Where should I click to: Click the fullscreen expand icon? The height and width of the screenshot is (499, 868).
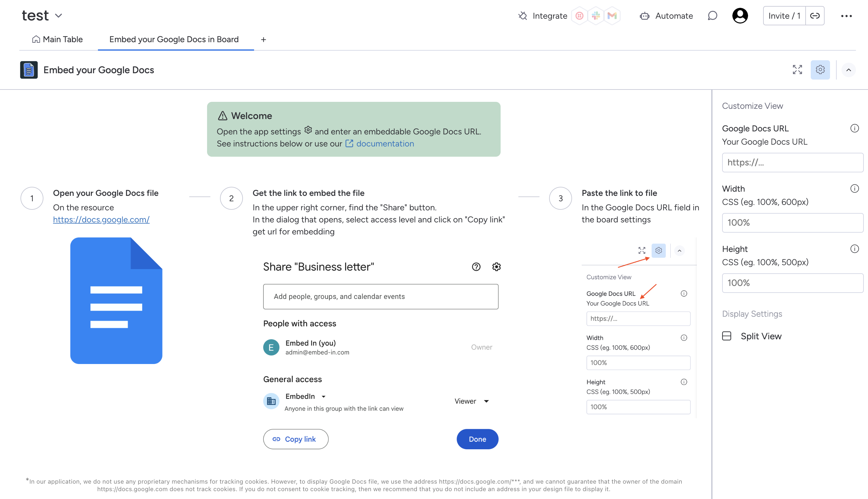797,70
